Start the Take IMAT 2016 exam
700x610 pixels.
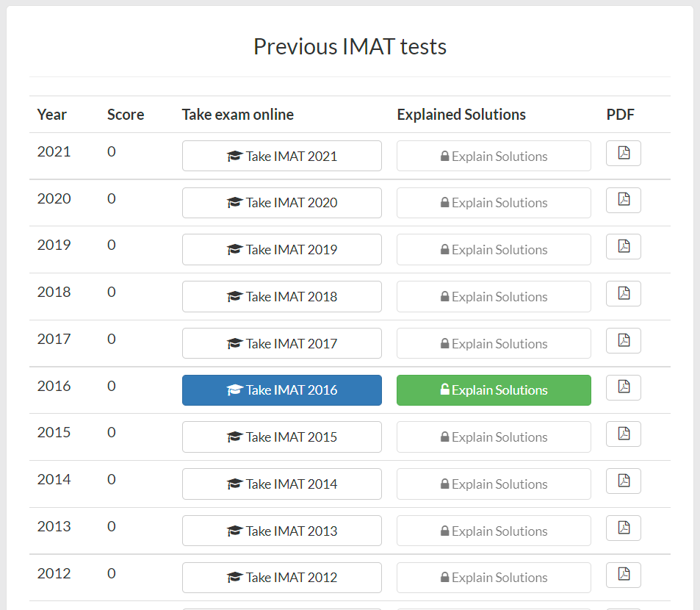tap(282, 390)
